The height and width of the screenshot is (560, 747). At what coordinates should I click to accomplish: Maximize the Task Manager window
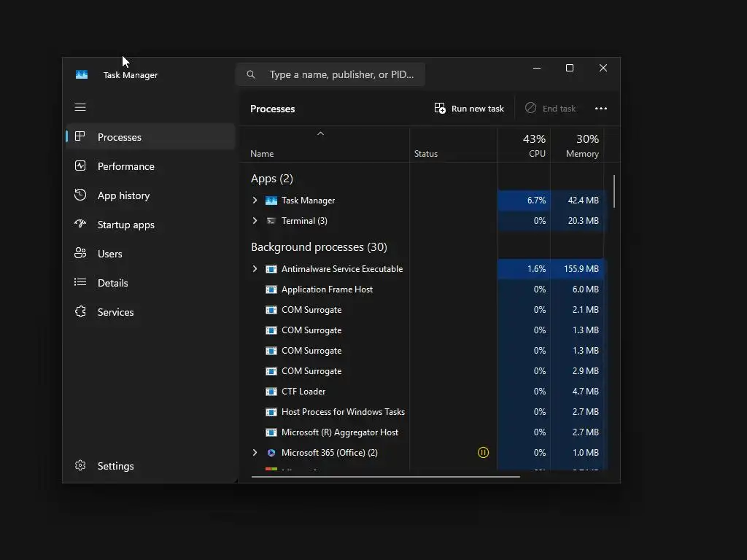point(570,68)
